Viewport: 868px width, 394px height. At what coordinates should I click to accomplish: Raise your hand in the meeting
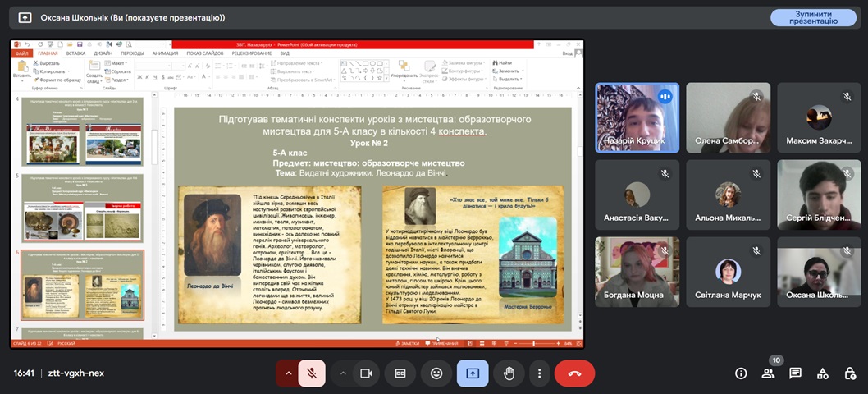point(509,373)
